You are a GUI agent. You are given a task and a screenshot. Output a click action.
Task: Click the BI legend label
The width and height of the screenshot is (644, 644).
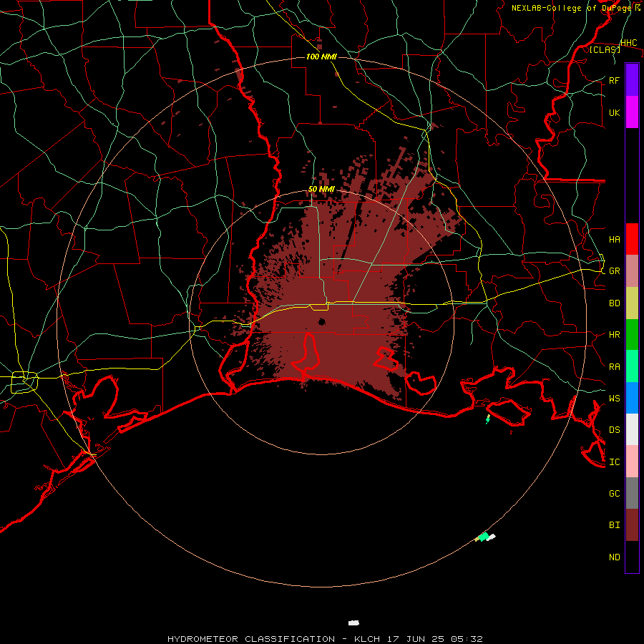pyautogui.click(x=614, y=525)
